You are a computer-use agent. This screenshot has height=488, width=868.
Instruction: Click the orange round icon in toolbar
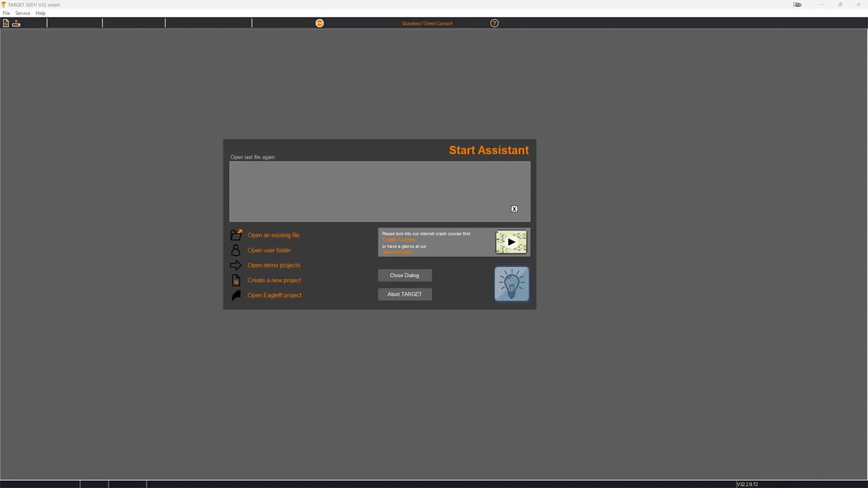coord(319,23)
